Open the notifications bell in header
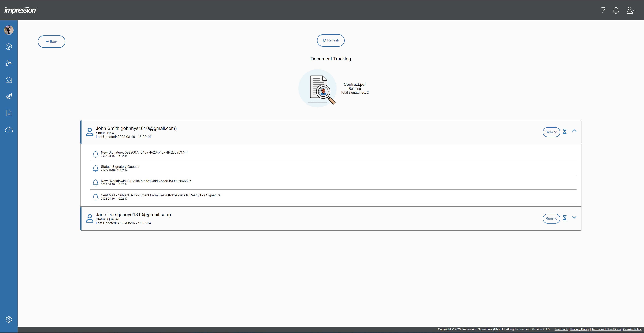Image resolution: width=644 pixels, height=333 pixels. (616, 10)
